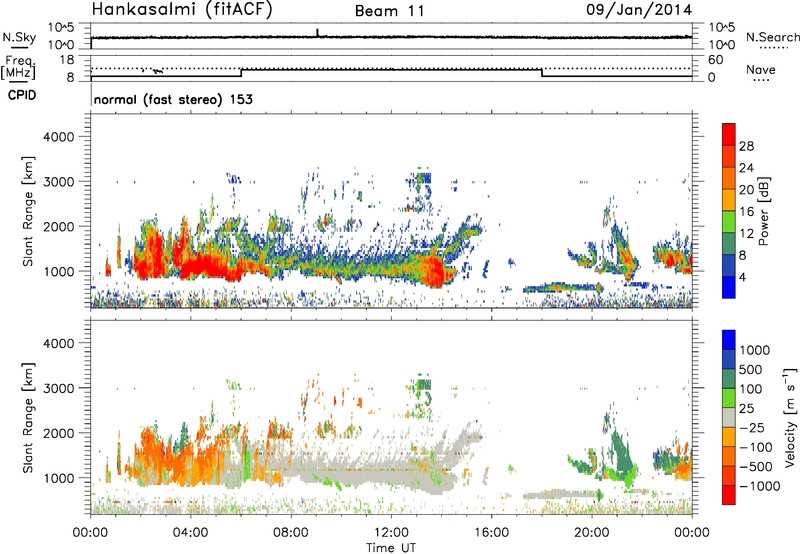Click 'Slant Range [km]' label of the velocity panel
The width and height of the screenshot is (800, 554).
click(x=28, y=418)
